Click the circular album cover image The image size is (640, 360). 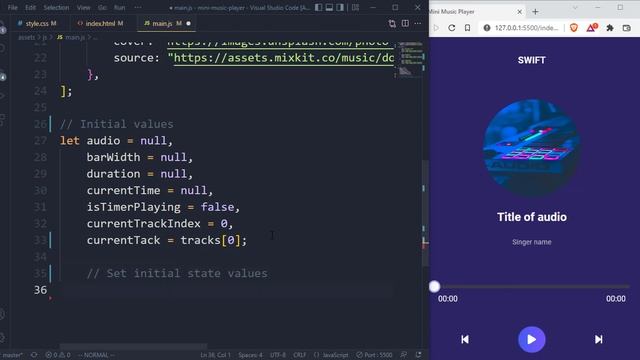coord(531,147)
